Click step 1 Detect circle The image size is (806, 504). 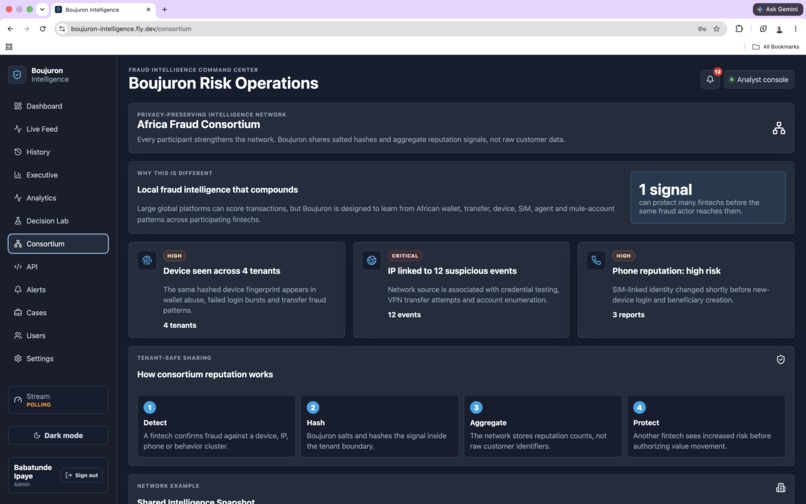tap(150, 408)
